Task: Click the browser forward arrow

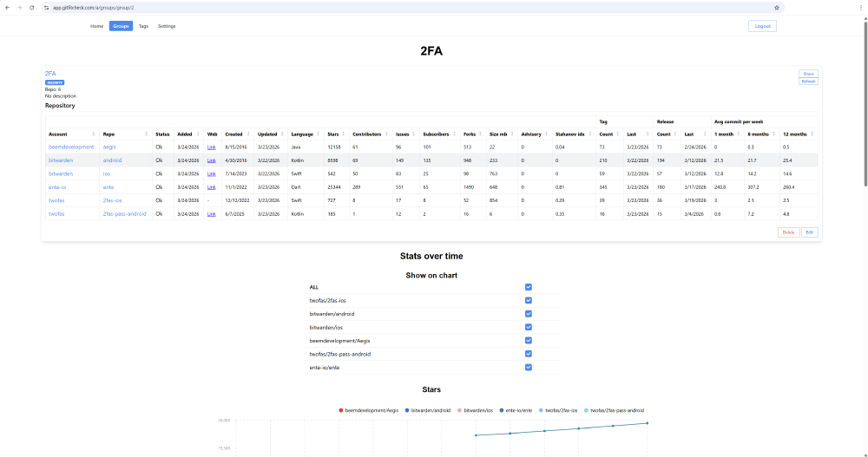Action: (x=19, y=8)
